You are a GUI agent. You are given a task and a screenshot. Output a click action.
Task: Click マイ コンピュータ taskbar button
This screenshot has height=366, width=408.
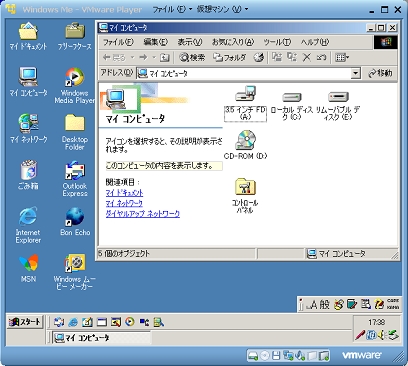tap(102, 338)
